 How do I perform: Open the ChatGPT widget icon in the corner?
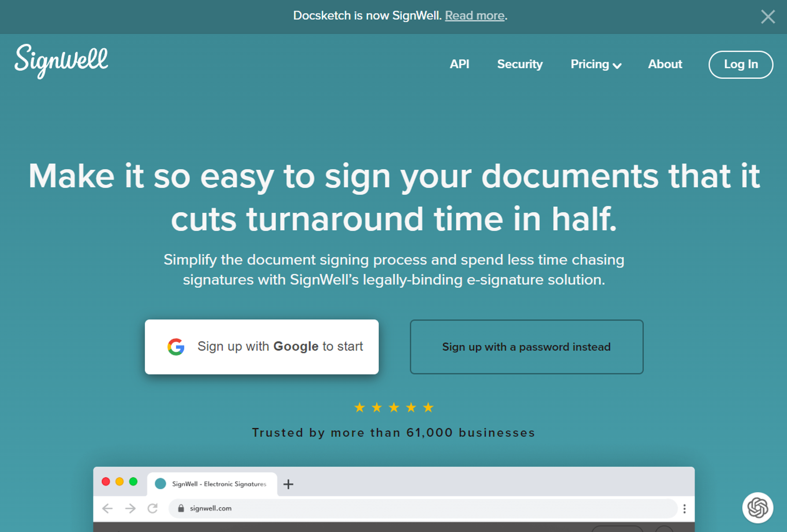[x=757, y=509]
